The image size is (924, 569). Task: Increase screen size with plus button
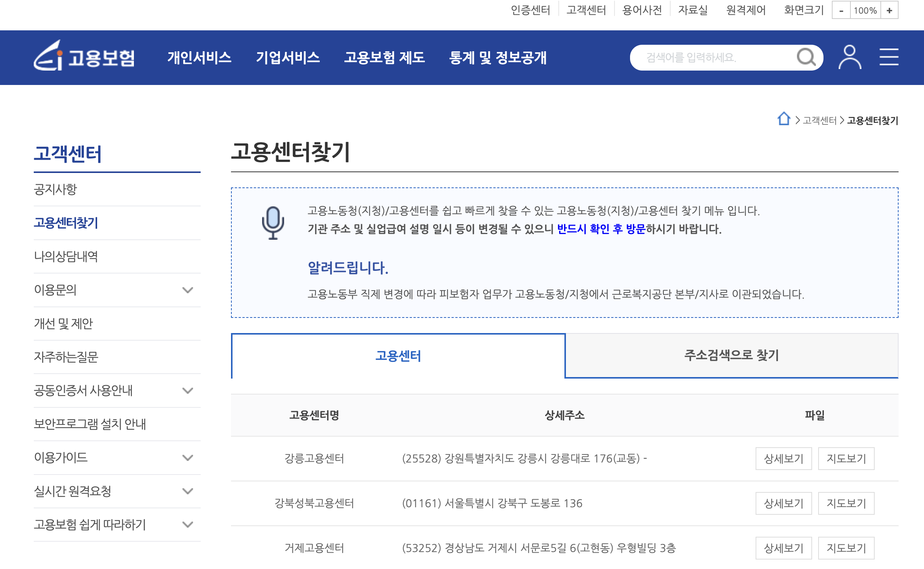pyautogui.click(x=889, y=11)
